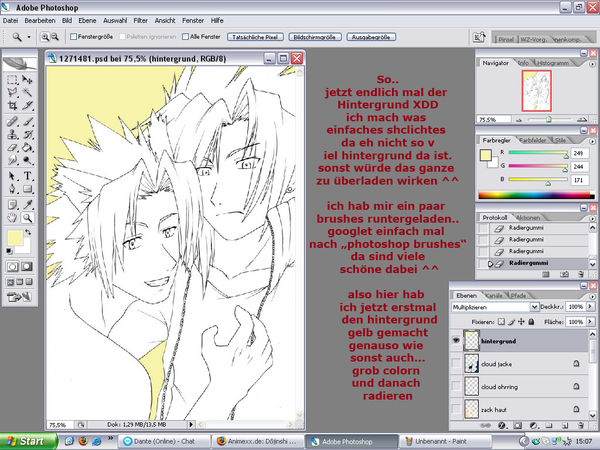
Task: Select the Rectangular Marquee tool
Action: [12, 80]
